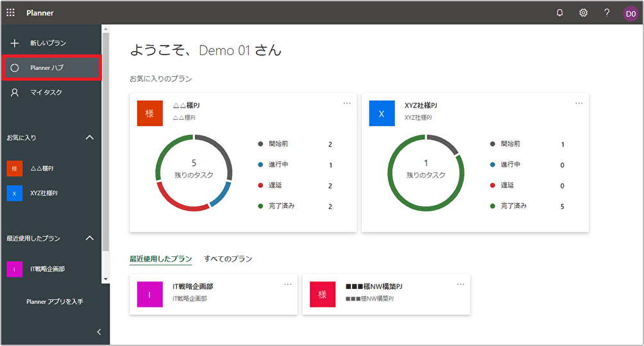Image resolution: width=644 pixels, height=346 pixels.
Task: Switch to 最近使用したプラン tab
Action: [x=160, y=259]
